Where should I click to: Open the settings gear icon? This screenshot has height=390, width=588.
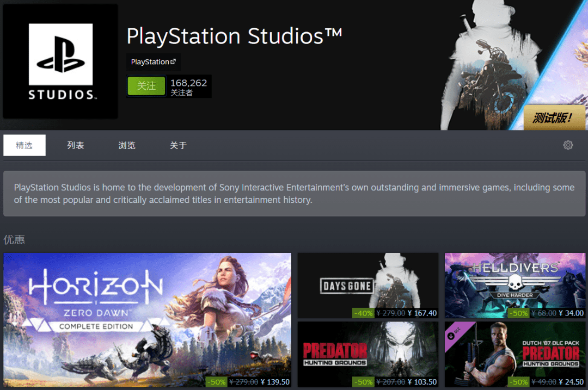click(568, 145)
